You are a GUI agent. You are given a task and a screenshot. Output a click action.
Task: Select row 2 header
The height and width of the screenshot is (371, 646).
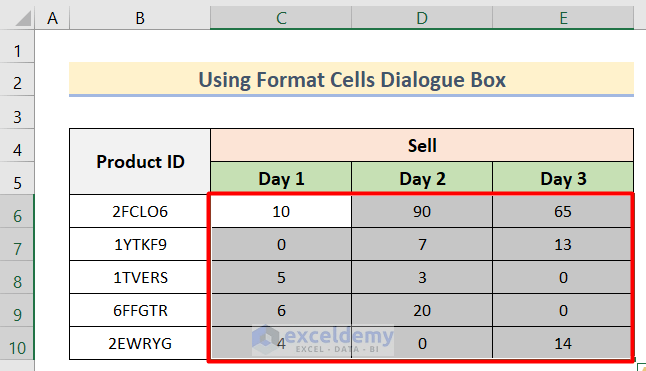(x=17, y=79)
